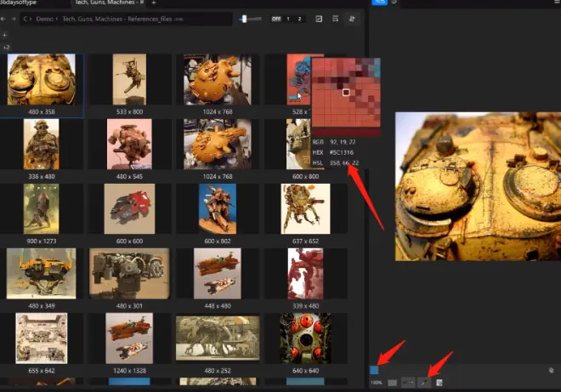Select option 1 next to OFF

tap(288, 19)
